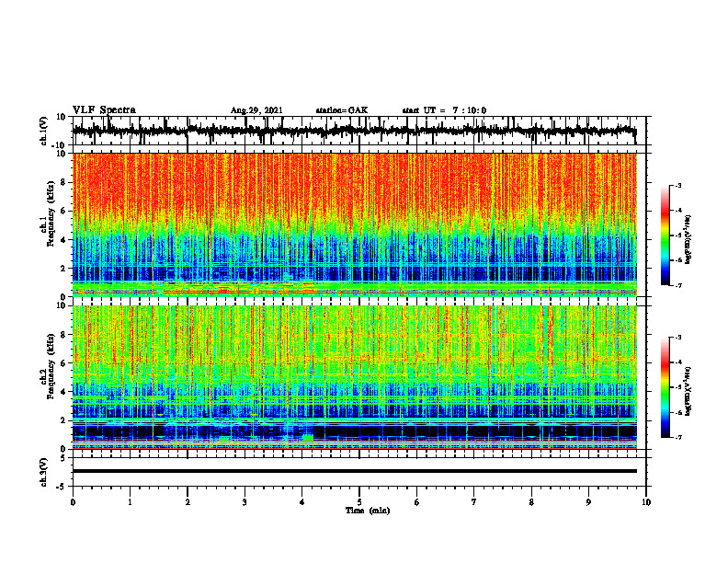Click the "9" tick on the time axis
The image size is (728, 563).
(x=588, y=502)
